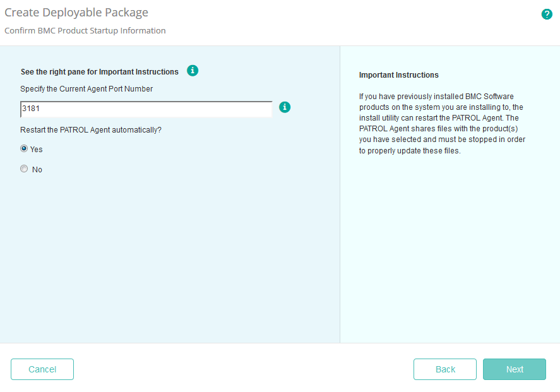Viewport: 560px width, 392px height.
Task: Click the "No" label text
Action: click(37, 169)
